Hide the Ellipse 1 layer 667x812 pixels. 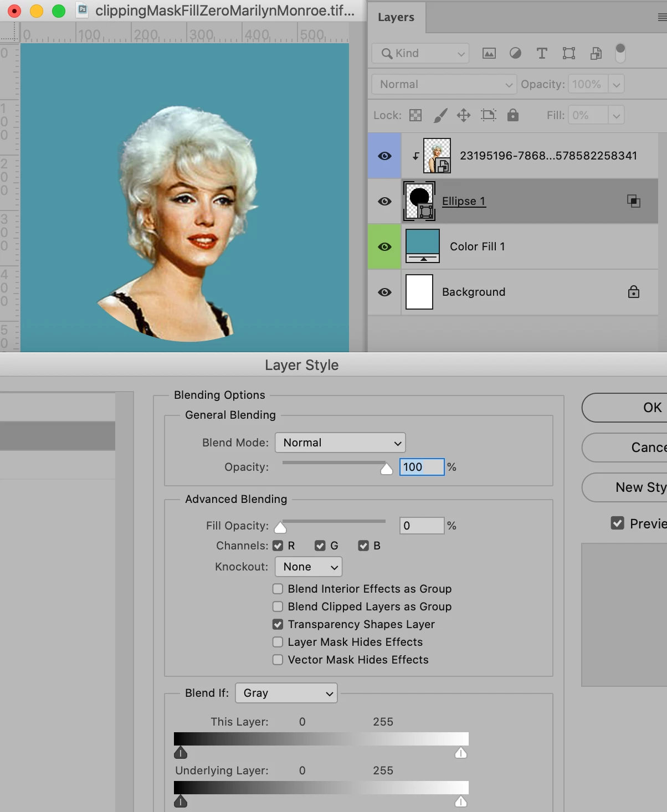click(384, 201)
